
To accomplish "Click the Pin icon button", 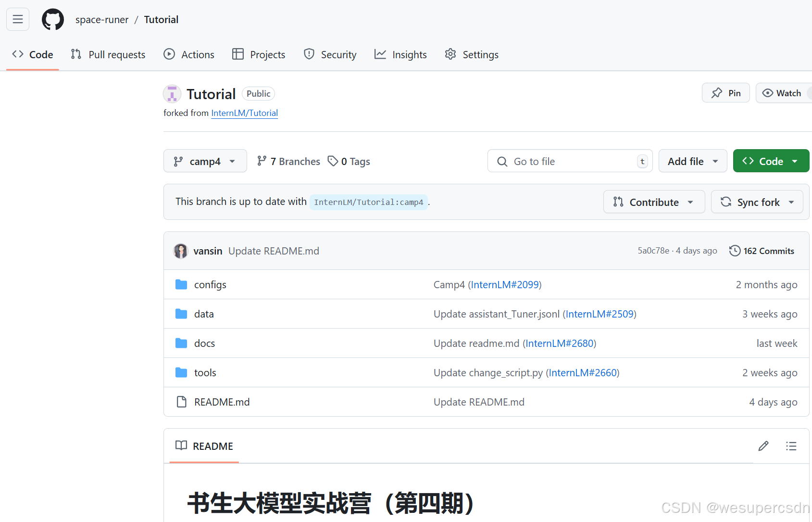I will coord(726,93).
